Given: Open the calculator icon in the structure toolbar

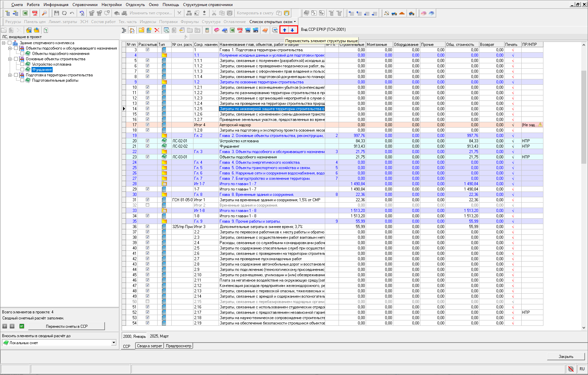Looking at the screenshot, I should 207,30.
